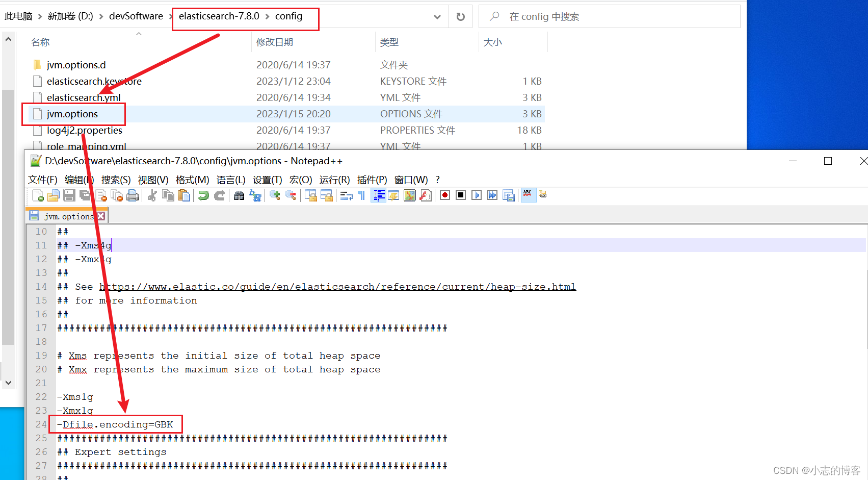Click the Save recorded macro icon
868x480 pixels.
(508, 195)
